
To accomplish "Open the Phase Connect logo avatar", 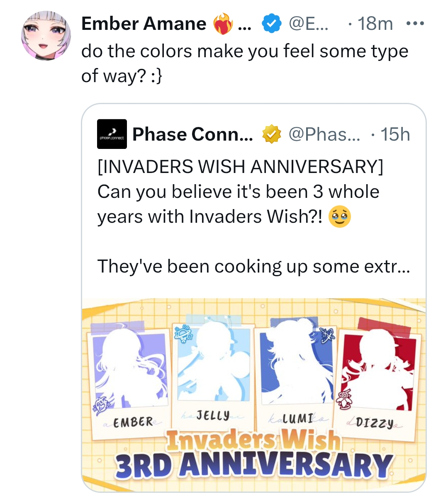I will point(112,134).
